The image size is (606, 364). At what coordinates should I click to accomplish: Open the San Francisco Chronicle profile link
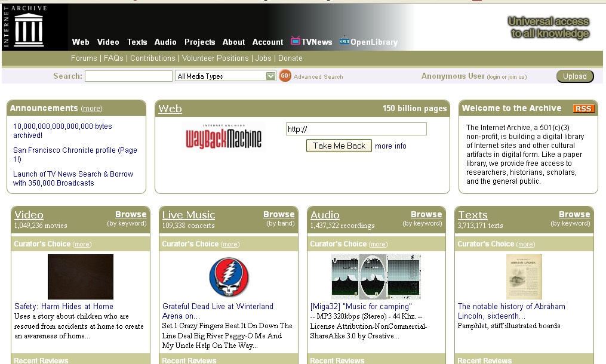point(75,155)
